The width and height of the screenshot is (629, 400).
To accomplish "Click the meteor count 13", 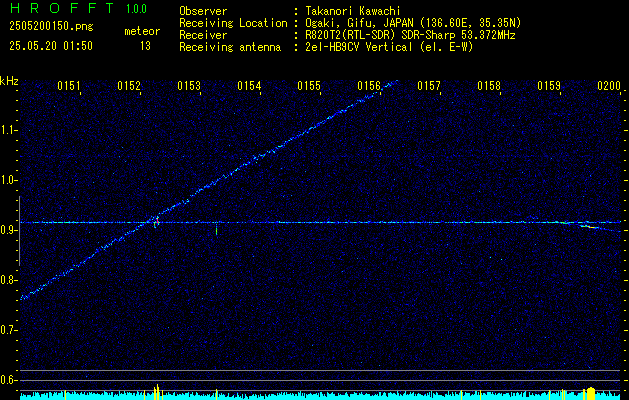I will click(145, 46).
